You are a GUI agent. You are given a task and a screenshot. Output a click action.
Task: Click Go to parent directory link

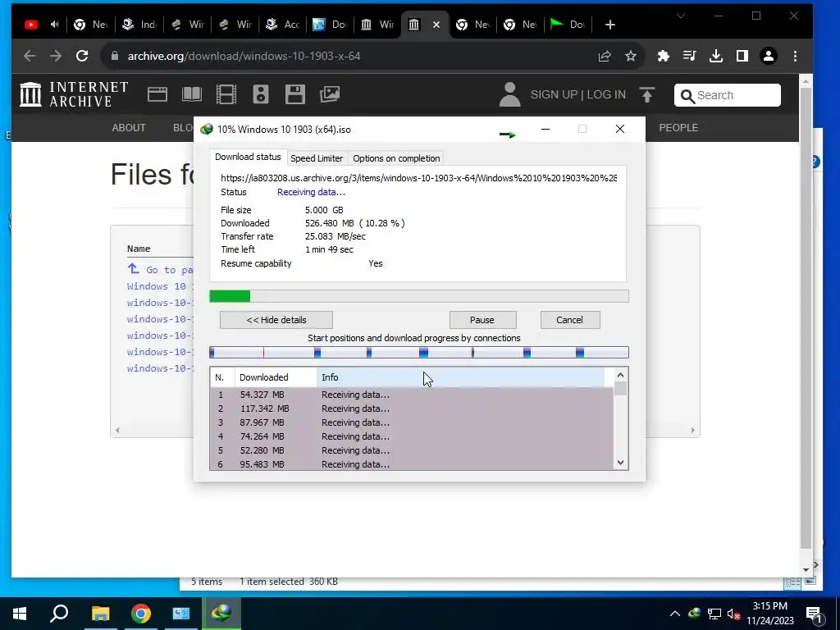(x=160, y=269)
